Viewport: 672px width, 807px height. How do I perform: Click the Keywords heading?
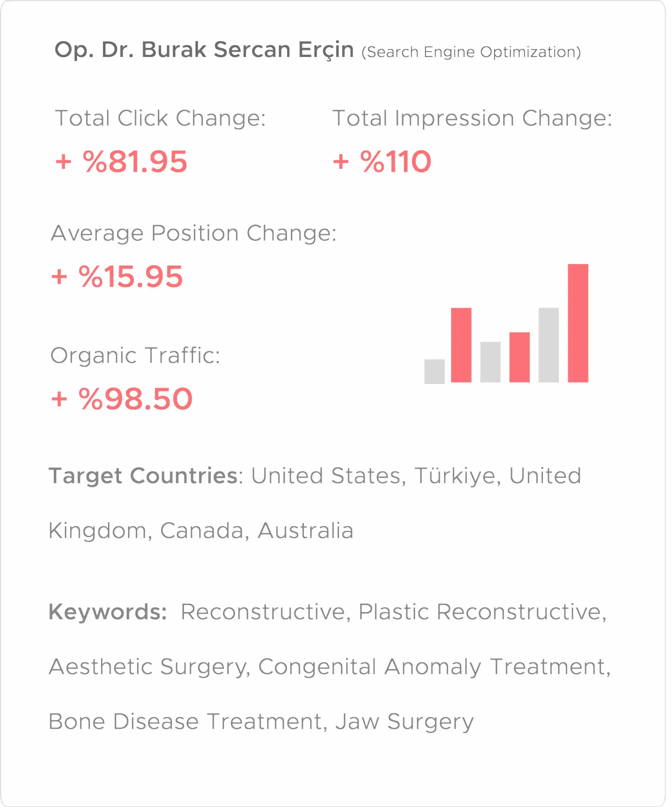[108, 612]
